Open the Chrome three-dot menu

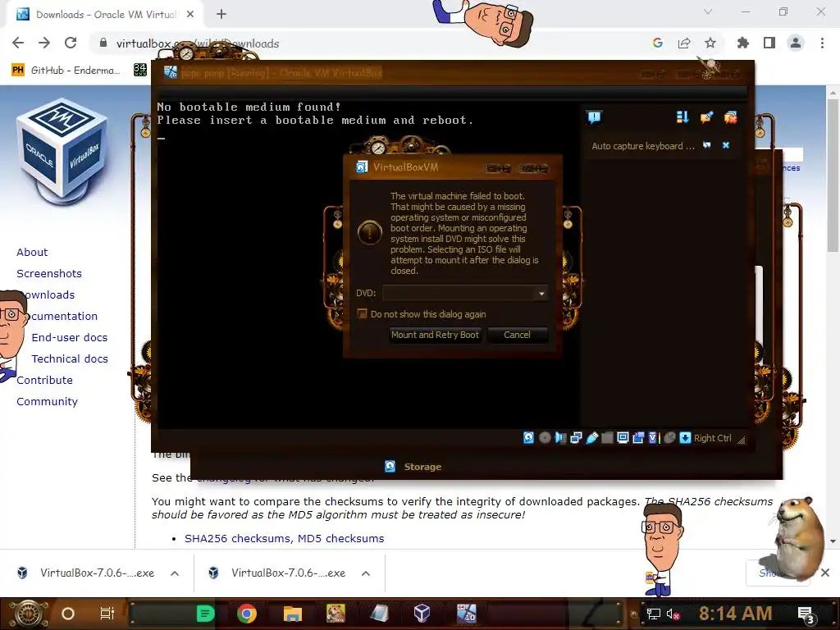point(822,43)
